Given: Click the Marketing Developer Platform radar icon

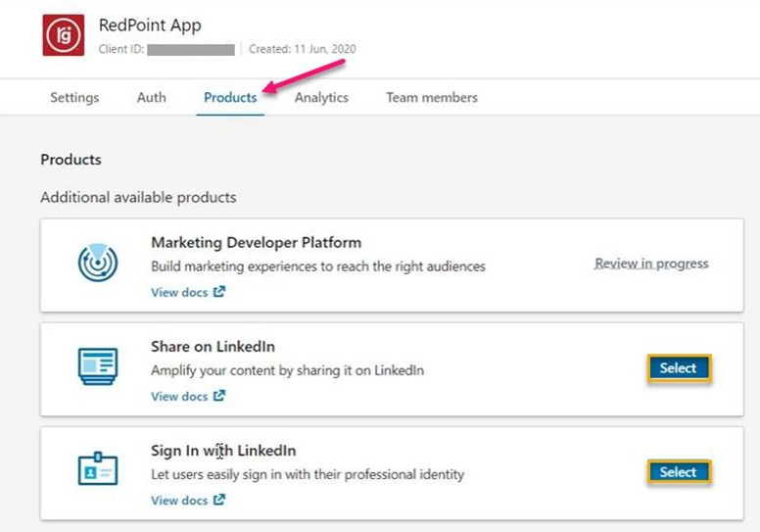Looking at the screenshot, I should [x=98, y=263].
